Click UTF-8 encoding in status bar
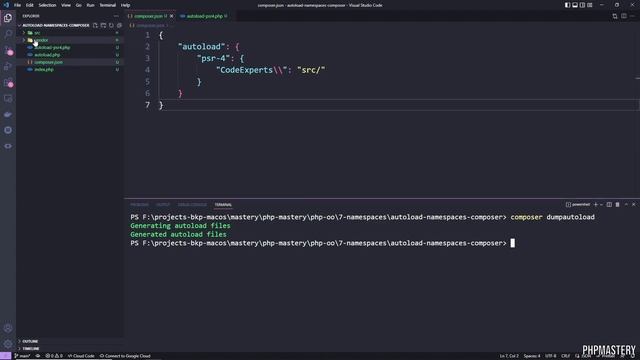Screen dimensions: 640x360 tap(551, 356)
